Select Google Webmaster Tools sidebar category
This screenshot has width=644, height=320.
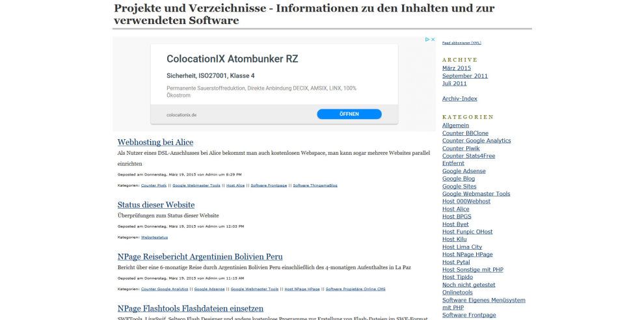tap(476, 194)
